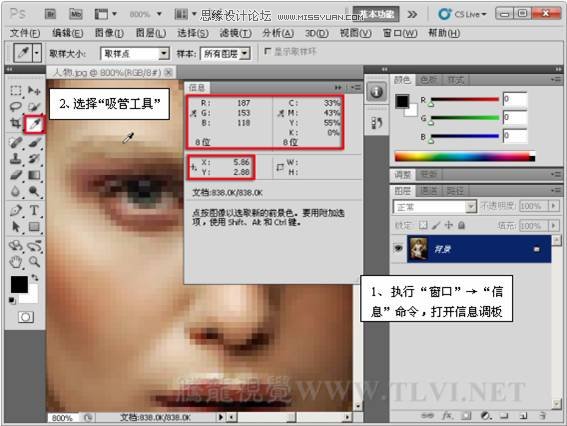Select the Dodge tool
The image size is (567, 426).
(x=34, y=191)
